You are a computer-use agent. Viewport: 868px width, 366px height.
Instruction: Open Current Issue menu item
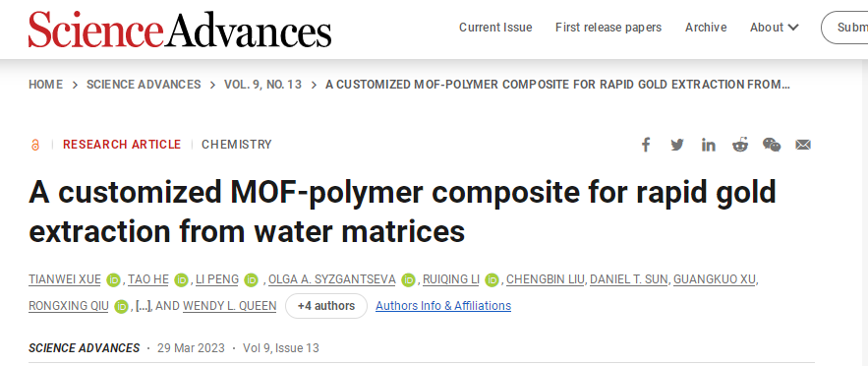coord(495,28)
